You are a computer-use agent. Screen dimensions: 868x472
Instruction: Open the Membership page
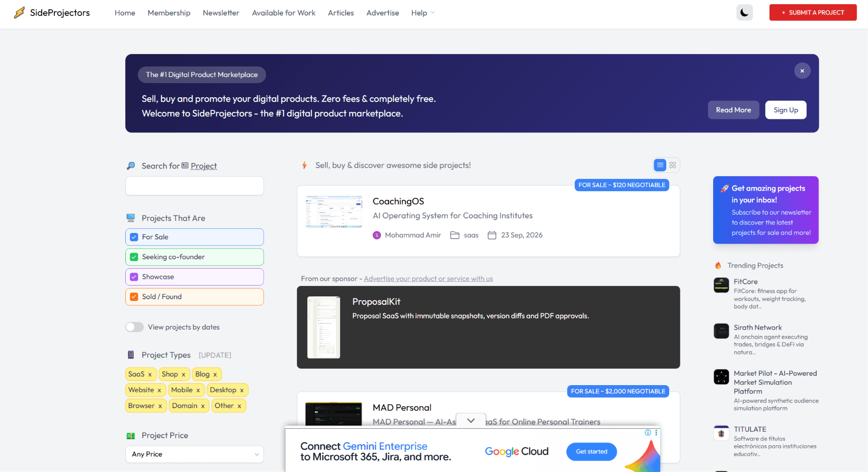coord(169,13)
